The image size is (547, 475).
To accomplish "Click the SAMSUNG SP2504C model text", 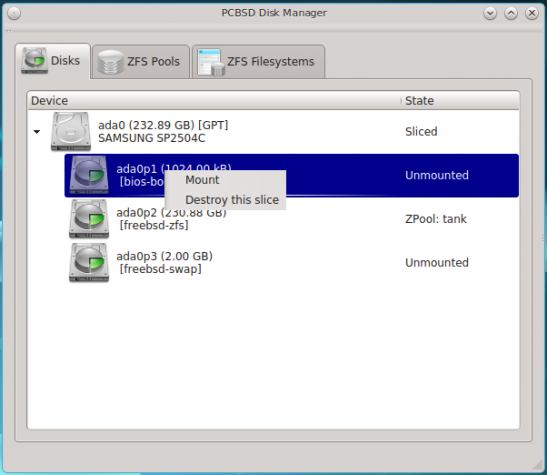I will 151,138.
